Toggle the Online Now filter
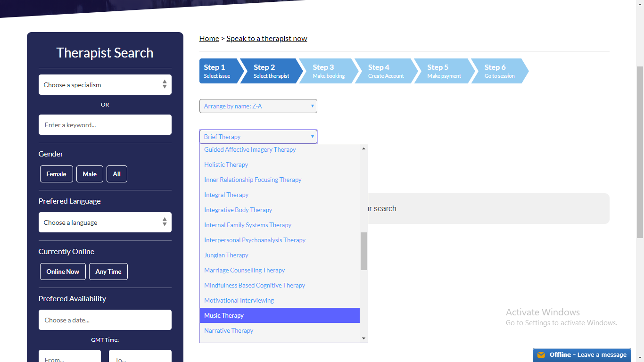This screenshot has width=644, height=362. (x=63, y=271)
